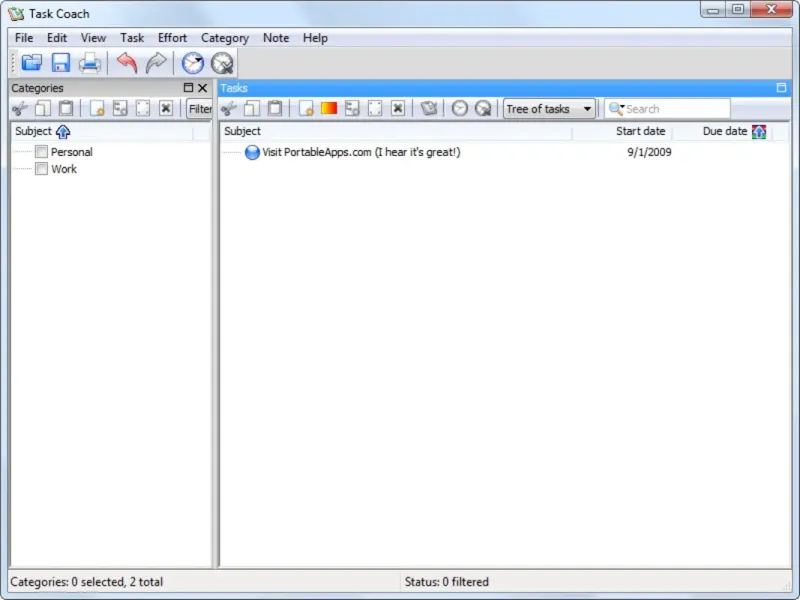Open the Task menu

[132, 38]
